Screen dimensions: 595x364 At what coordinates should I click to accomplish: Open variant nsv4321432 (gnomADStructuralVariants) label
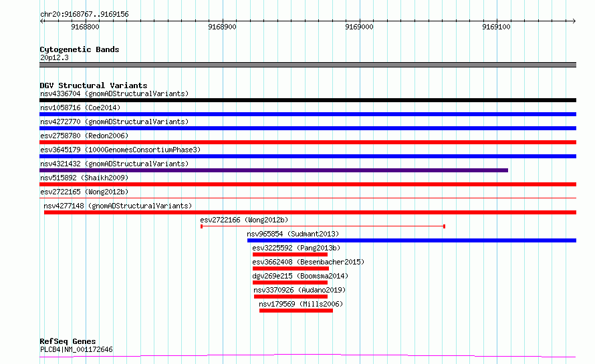click(114, 164)
